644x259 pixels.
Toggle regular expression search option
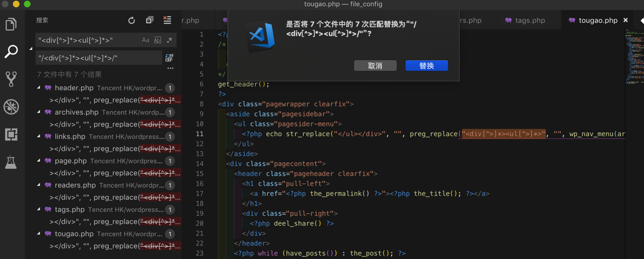point(170,40)
